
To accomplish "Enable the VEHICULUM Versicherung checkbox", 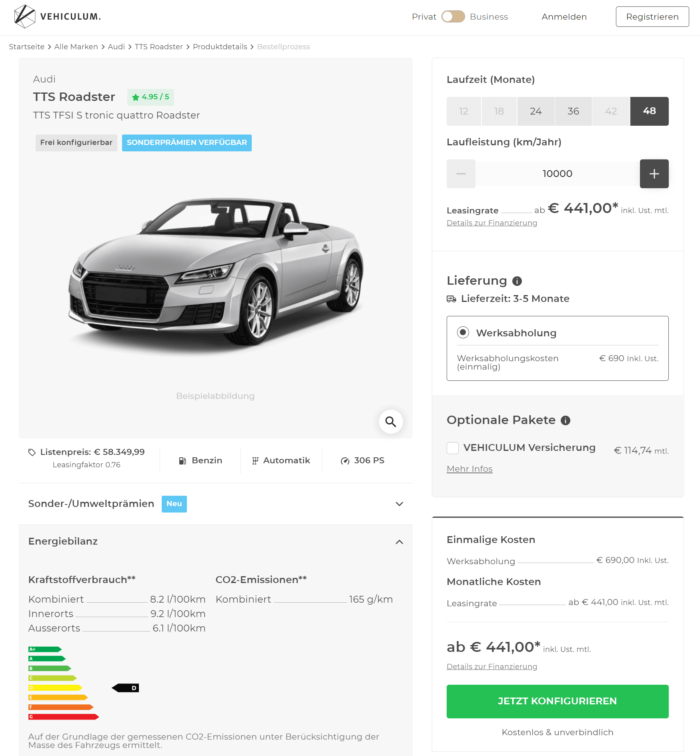I will tap(453, 448).
